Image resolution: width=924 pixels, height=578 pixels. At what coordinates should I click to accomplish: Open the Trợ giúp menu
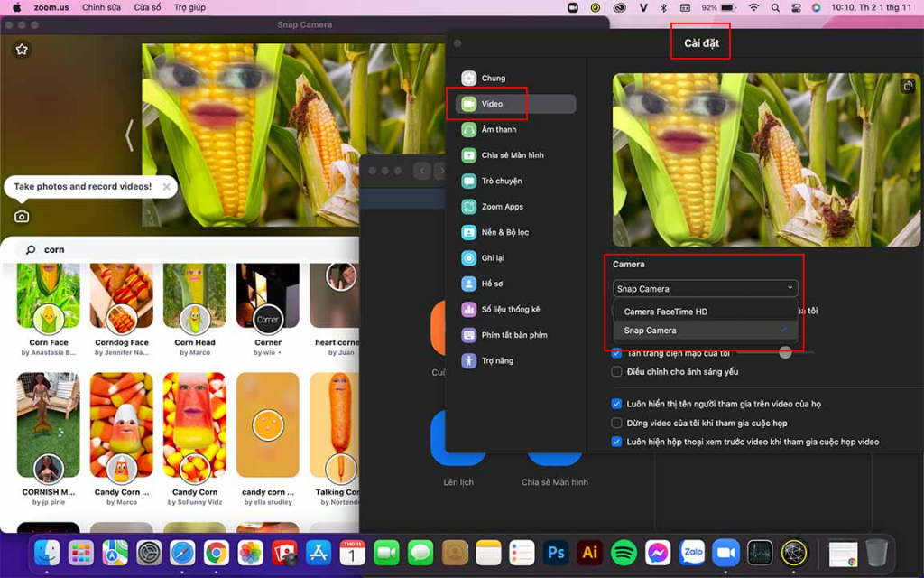pos(189,7)
